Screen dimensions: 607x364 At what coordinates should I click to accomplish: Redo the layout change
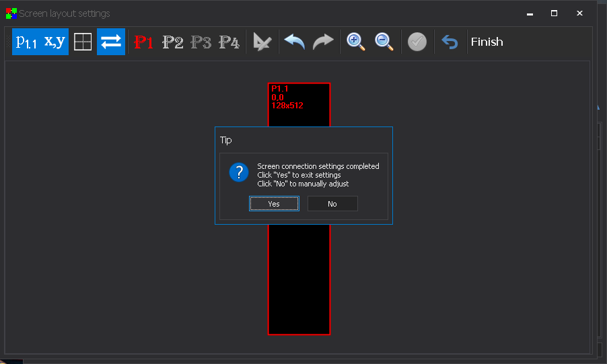click(x=323, y=42)
